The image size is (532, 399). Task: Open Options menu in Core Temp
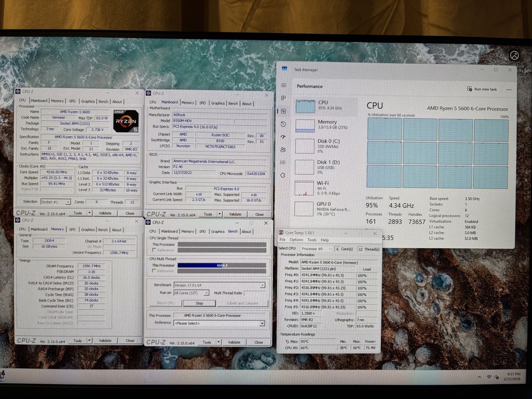tap(296, 240)
